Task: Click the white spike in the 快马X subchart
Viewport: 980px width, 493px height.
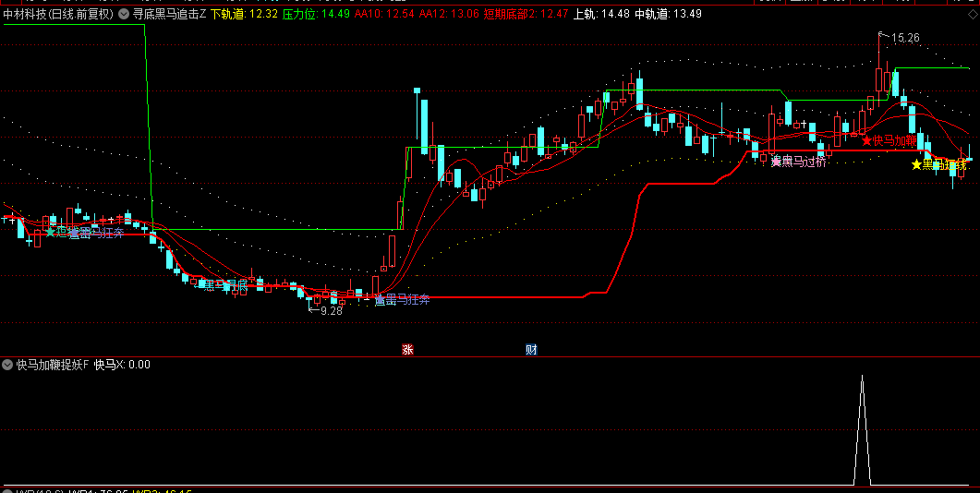Action: (862, 430)
